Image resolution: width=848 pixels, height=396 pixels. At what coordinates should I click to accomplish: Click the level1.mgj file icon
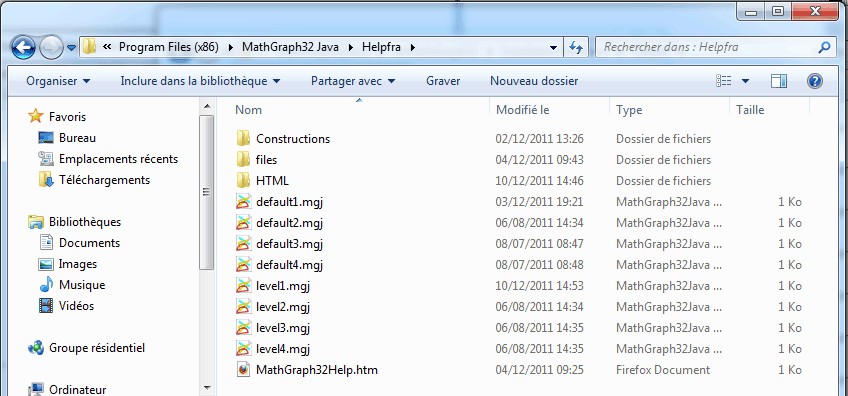pyautogui.click(x=244, y=286)
